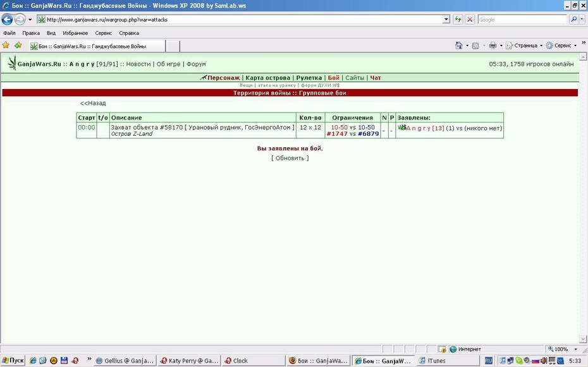Click the browser Back arrow button
The height and width of the screenshot is (367, 588).
click(x=7, y=19)
